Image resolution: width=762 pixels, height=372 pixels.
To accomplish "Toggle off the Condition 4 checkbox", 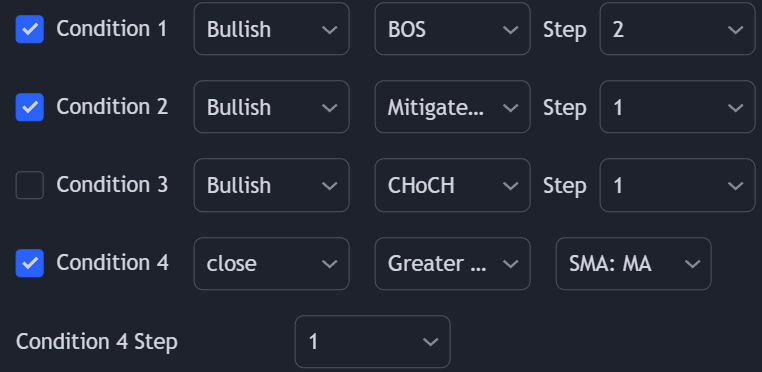I will click(x=30, y=263).
